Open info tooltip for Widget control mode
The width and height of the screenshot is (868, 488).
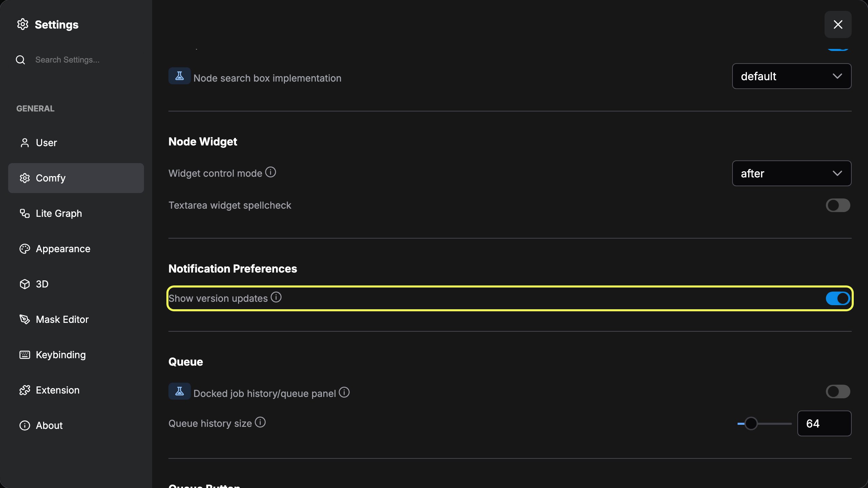tap(271, 172)
